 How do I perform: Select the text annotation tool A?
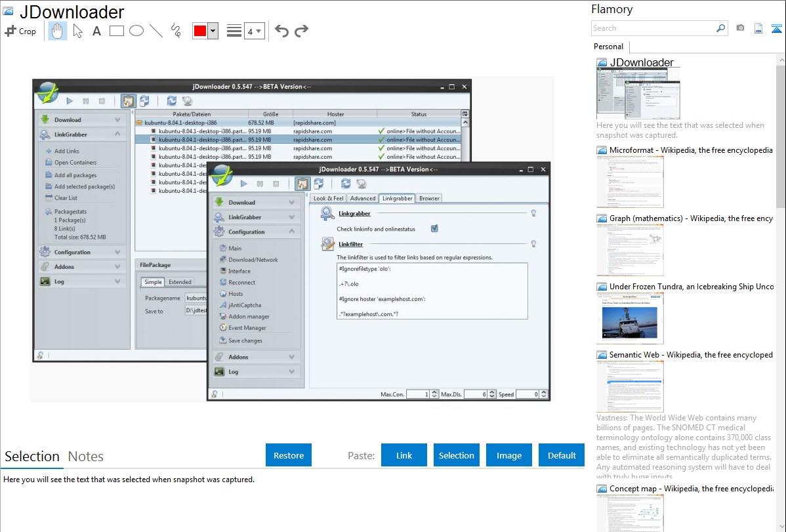tap(96, 31)
